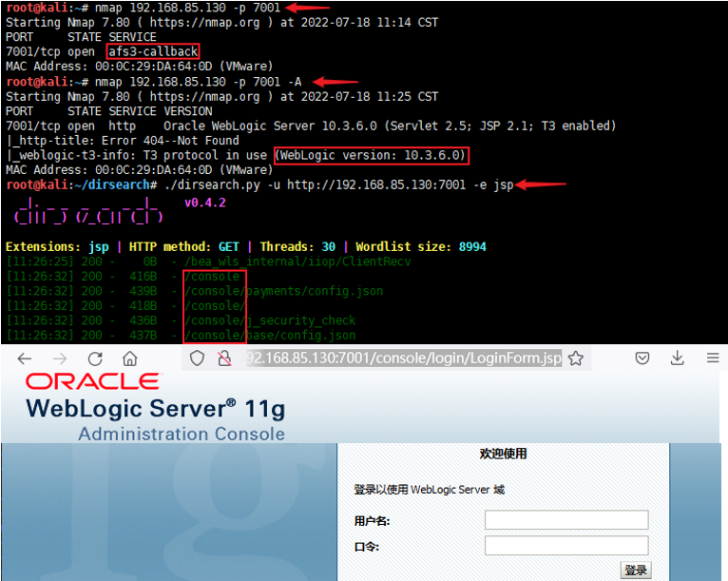
Task: Click the /bea_wls_internal/iiop/ClientRecv result path
Action: point(297,261)
